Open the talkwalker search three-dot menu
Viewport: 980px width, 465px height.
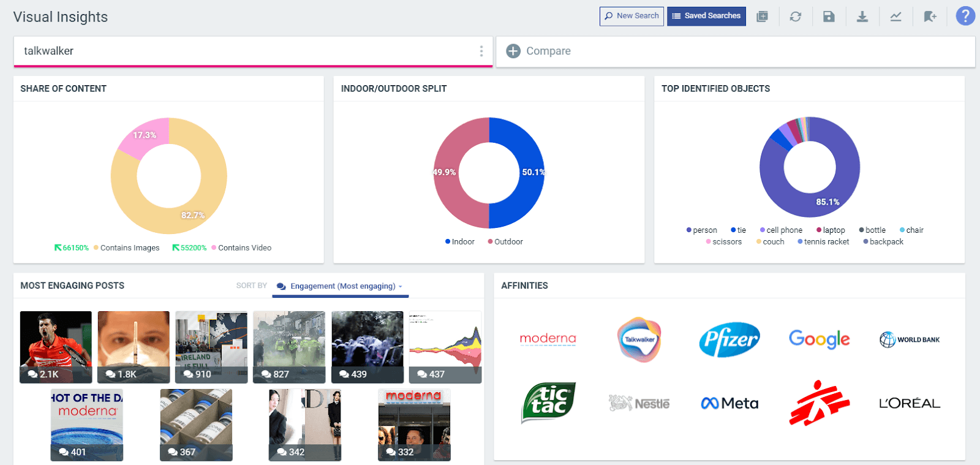tap(481, 51)
